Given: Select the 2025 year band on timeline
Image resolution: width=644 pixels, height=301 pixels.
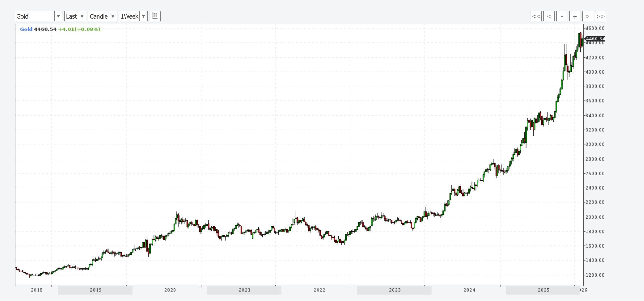Looking at the screenshot, I should tap(543, 290).
